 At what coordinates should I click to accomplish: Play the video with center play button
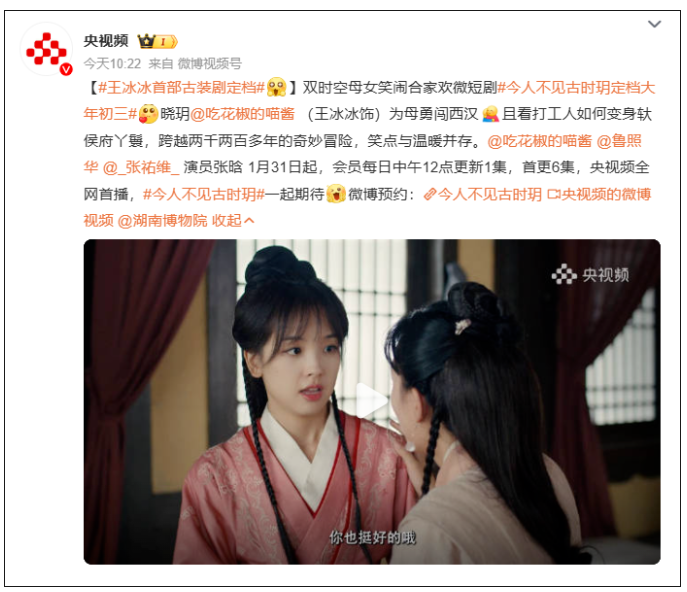[372, 401]
